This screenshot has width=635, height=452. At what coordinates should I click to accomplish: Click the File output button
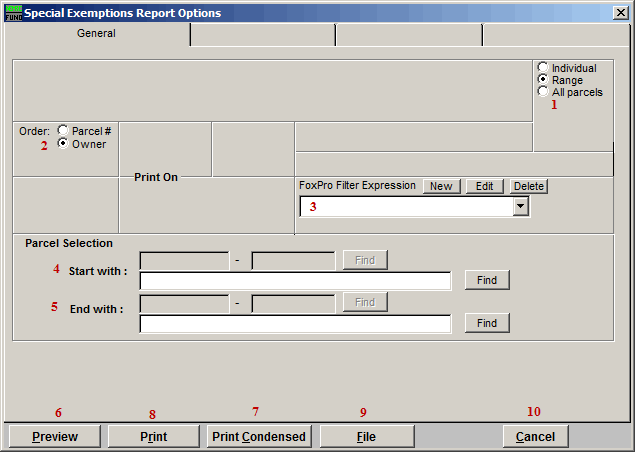[x=366, y=437]
